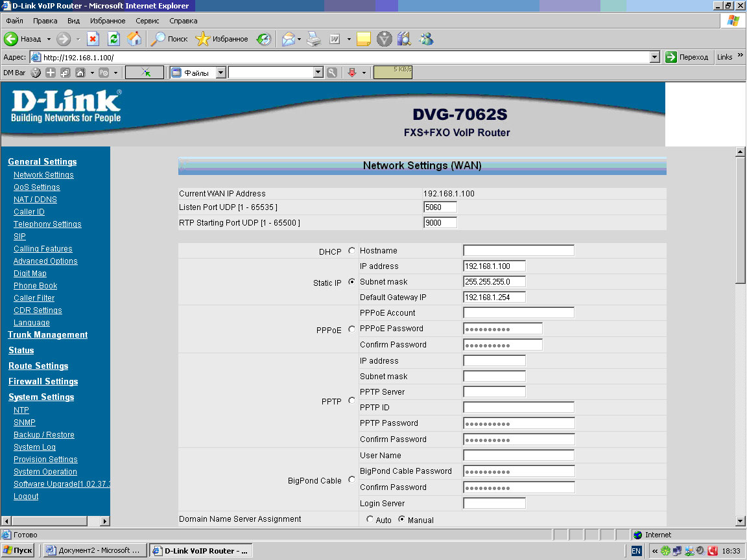Expand the address bar dropdown
747x560 pixels.
pos(655,57)
